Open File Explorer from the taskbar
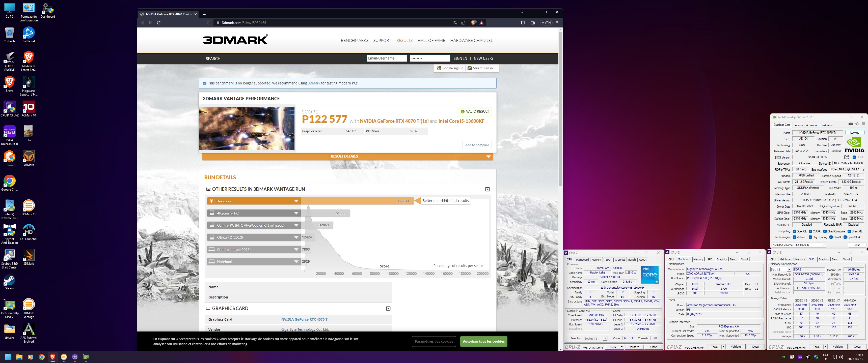 coord(19,357)
